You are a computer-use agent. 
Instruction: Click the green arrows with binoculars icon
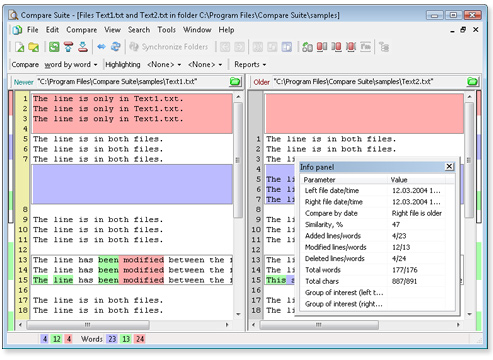[x=307, y=47]
